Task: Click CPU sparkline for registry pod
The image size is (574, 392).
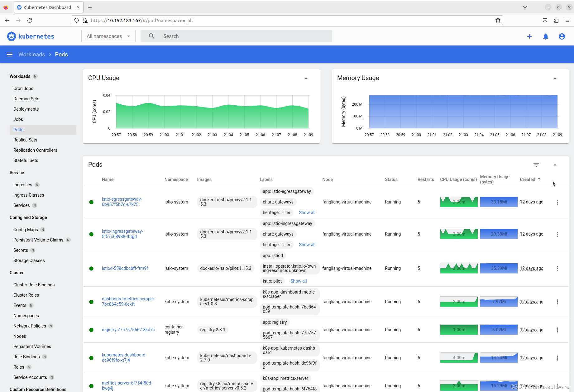Action: [459, 330]
